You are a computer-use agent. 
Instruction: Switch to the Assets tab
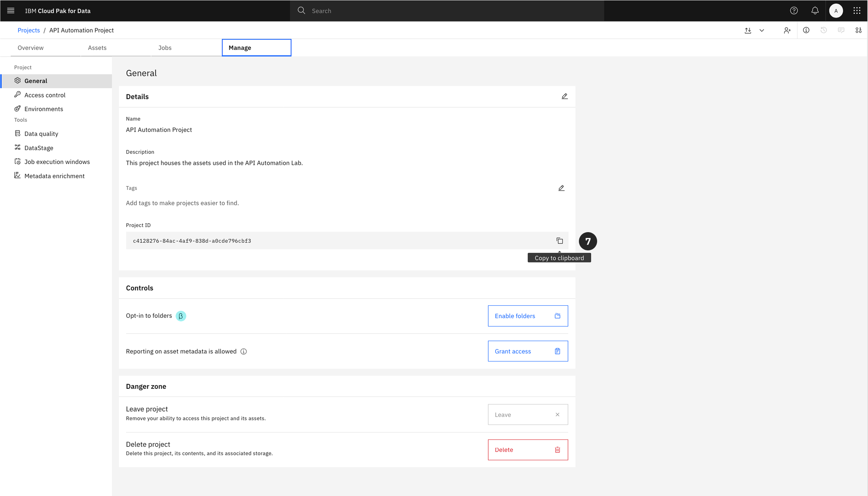point(97,48)
